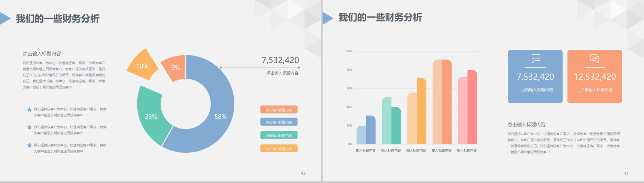Screen dimensions: 644x183
Task: Click the paragraph under the bar slide's heading
Action: coord(563,143)
